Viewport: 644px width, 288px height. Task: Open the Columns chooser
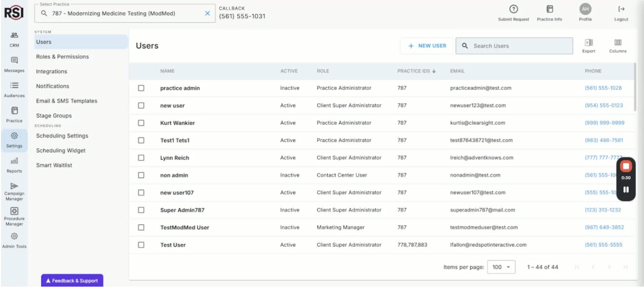pos(618,43)
